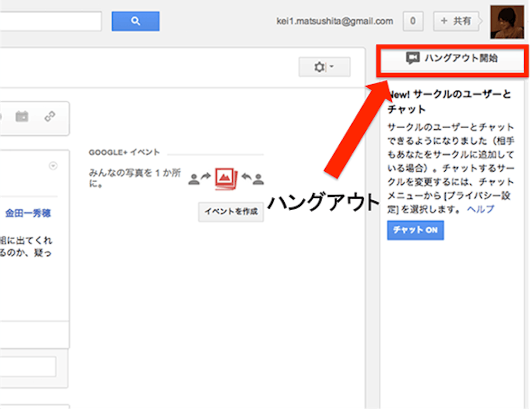Screen dimensions: 532x409
Task: Open the notifications counter showing 0
Action: pos(413,21)
